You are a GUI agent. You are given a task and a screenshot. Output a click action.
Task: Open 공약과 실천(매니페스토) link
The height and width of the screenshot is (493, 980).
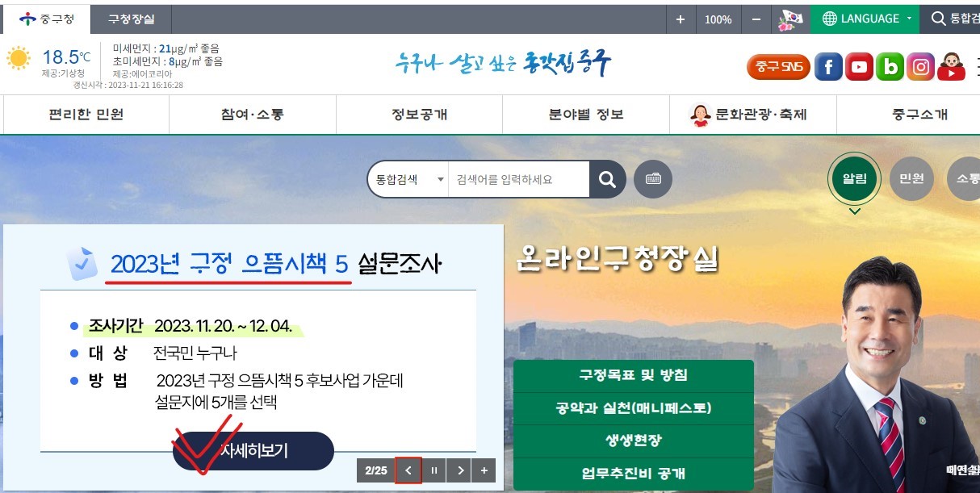634,408
